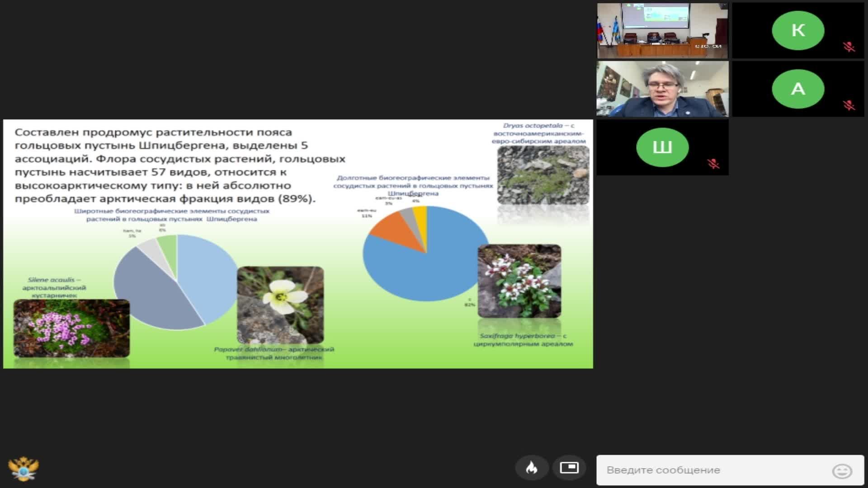868x488 pixels.
Task: Select participant Ш green avatar
Action: click(x=662, y=147)
